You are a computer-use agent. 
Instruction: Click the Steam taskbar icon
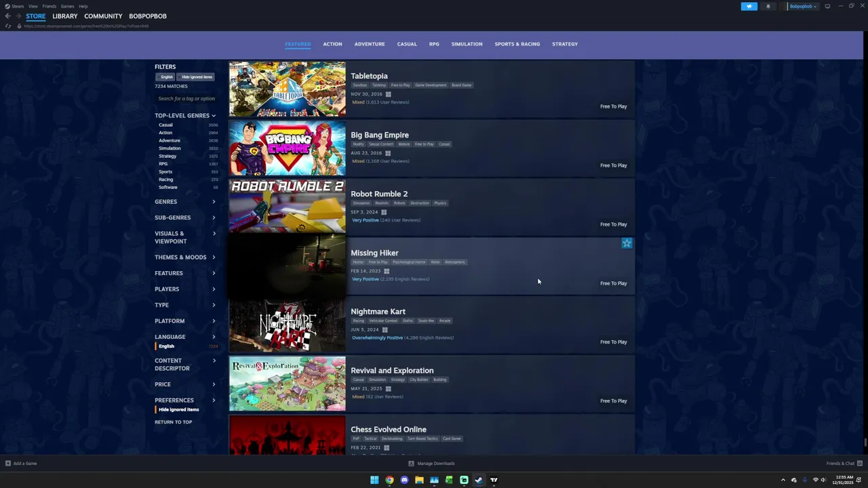[x=479, y=480]
